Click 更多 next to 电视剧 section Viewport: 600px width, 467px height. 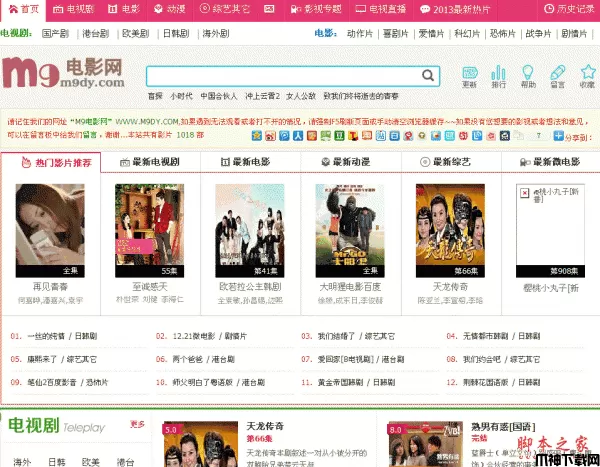click(138, 424)
